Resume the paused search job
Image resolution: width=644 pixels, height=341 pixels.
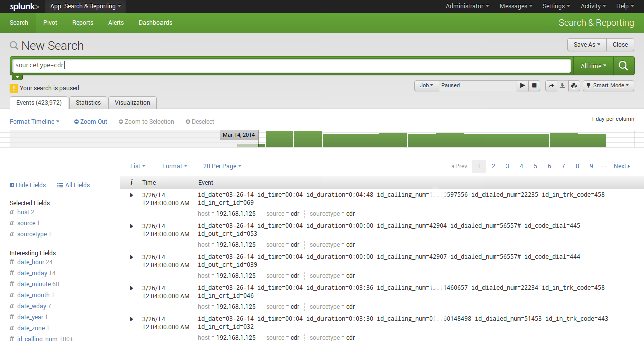tap(523, 85)
